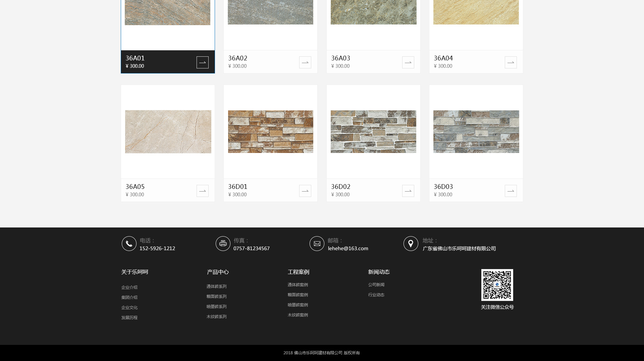
Task: Click the location pin icon
Action: tap(411, 244)
